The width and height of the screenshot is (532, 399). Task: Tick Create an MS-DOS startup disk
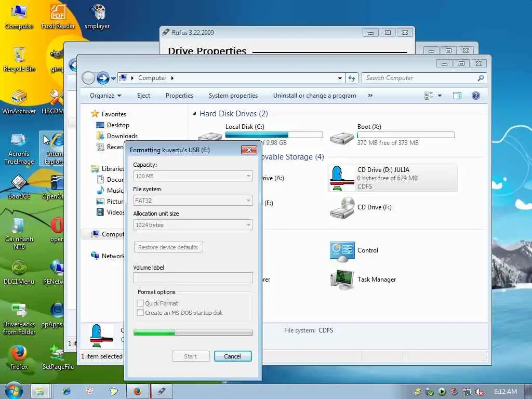140,312
